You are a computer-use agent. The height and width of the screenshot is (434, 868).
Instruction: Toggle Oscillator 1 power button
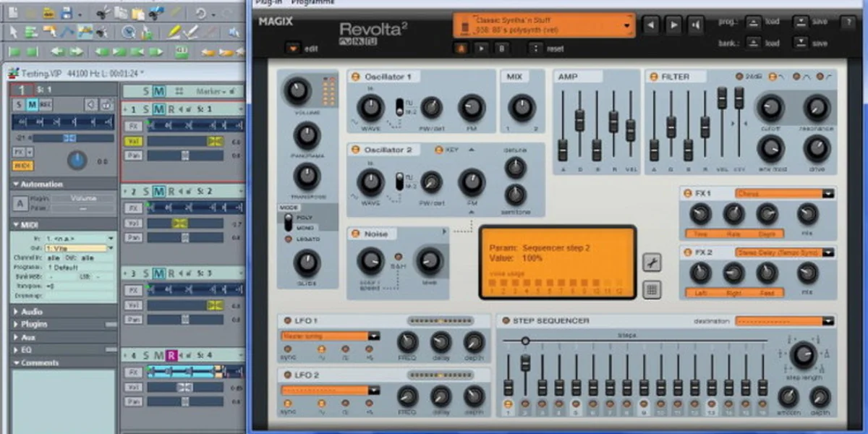click(x=355, y=77)
